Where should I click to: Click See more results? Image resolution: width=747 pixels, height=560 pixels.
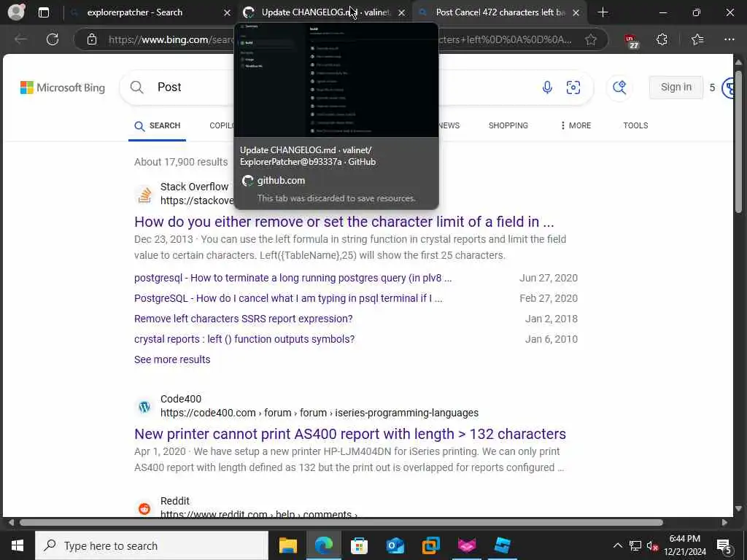click(x=172, y=359)
